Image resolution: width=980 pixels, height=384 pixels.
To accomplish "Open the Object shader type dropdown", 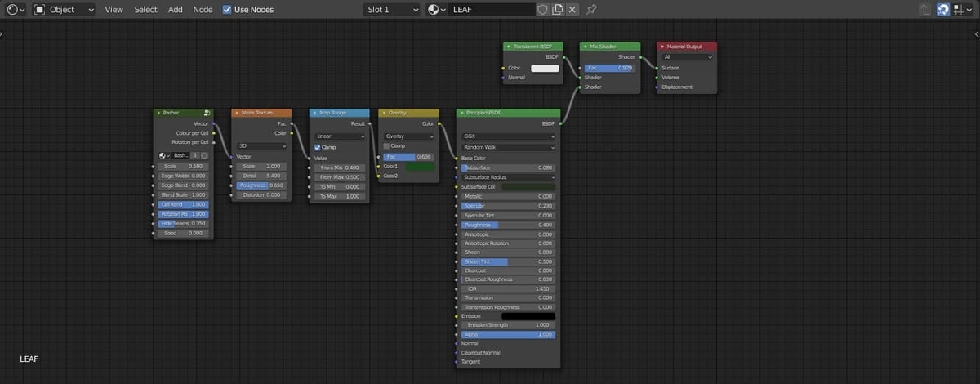I will pyautogui.click(x=65, y=9).
